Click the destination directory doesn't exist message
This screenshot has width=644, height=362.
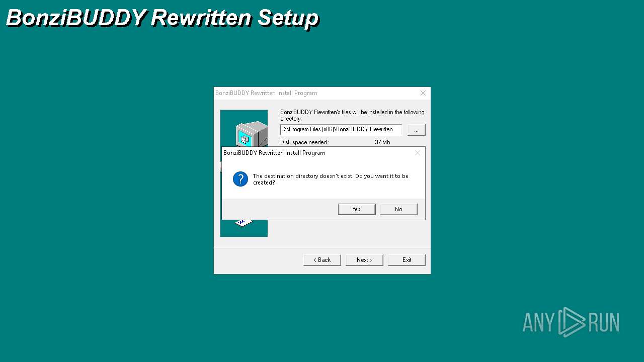[331, 179]
